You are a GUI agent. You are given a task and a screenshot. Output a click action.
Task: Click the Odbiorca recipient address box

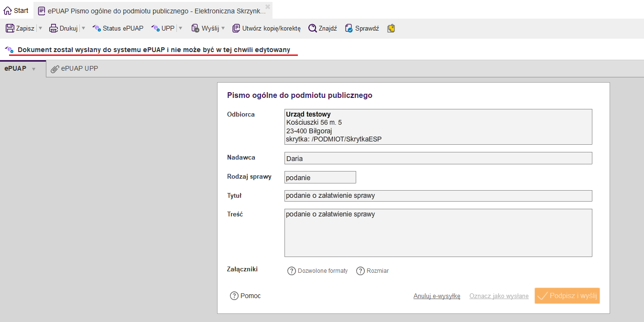click(x=438, y=127)
